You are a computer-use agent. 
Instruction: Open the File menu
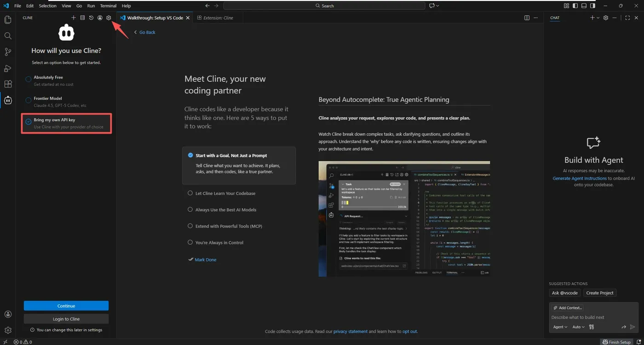click(17, 6)
